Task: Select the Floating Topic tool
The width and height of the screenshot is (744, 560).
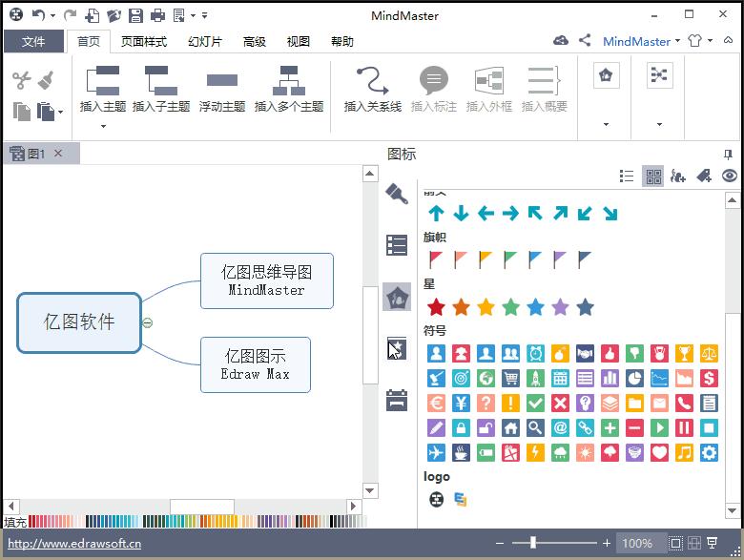Action: pyautogui.click(x=222, y=80)
